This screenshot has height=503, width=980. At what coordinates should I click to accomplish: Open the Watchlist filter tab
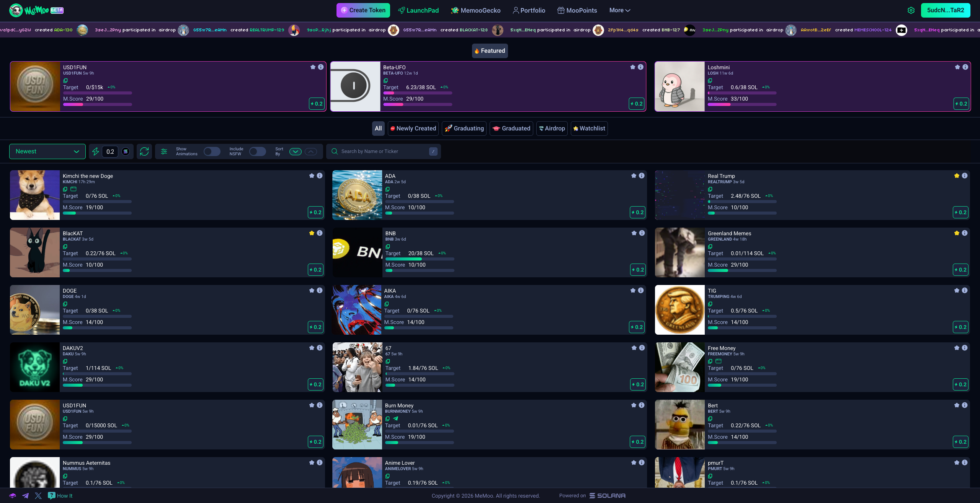point(589,129)
